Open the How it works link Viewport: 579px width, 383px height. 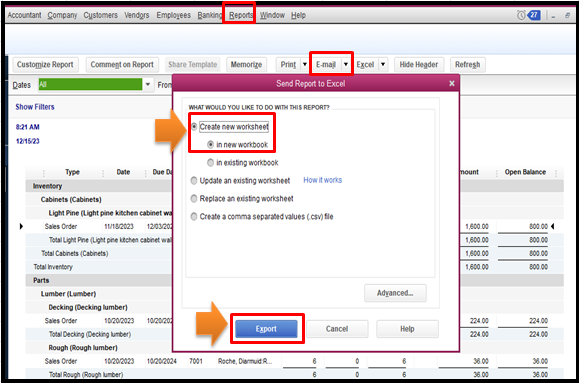click(323, 180)
